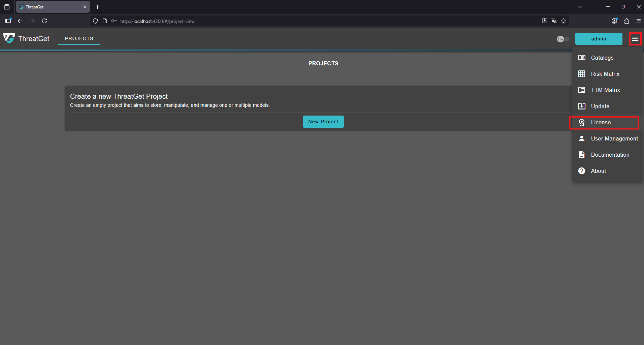Image resolution: width=644 pixels, height=345 pixels.
Task: Open the Risk Matrix menu entry
Action: pyautogui.click(x=605, y=74)
